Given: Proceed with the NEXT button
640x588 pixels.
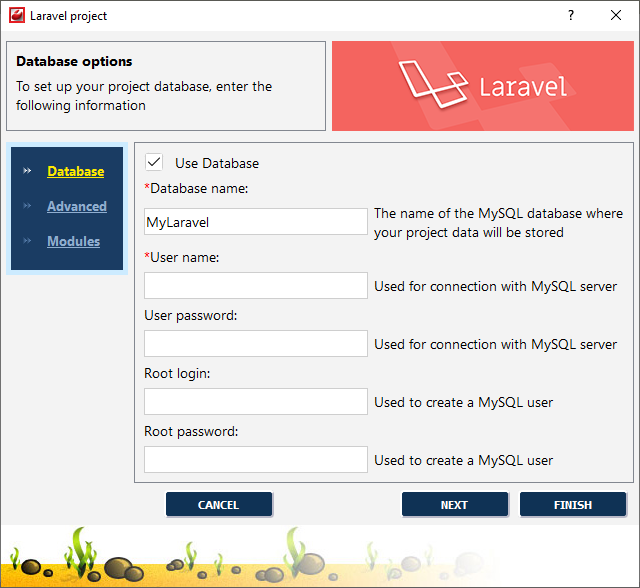Looking at the screenshot, I should coord(455,505).
